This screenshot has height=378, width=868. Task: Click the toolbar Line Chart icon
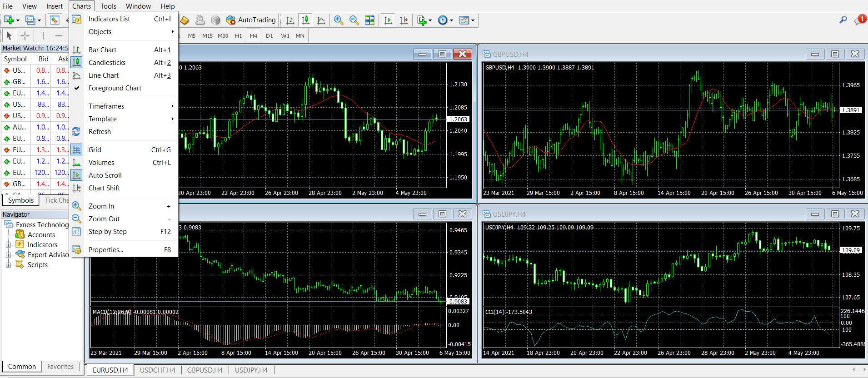coord(321,20)
